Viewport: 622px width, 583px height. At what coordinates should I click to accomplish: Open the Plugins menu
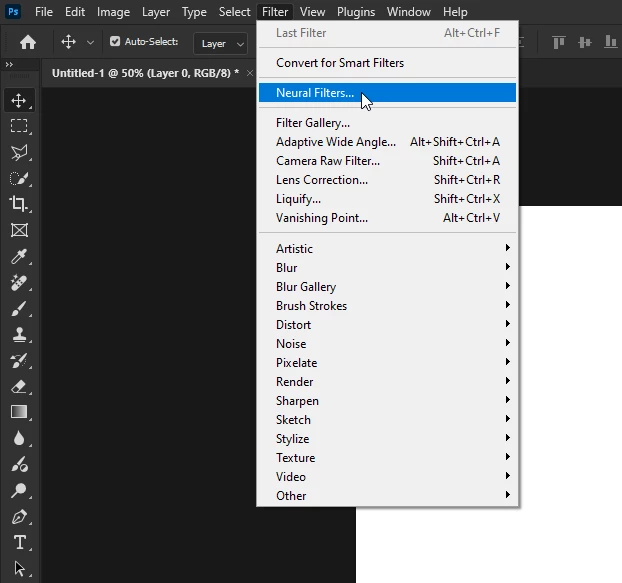[x=356, y=12]
